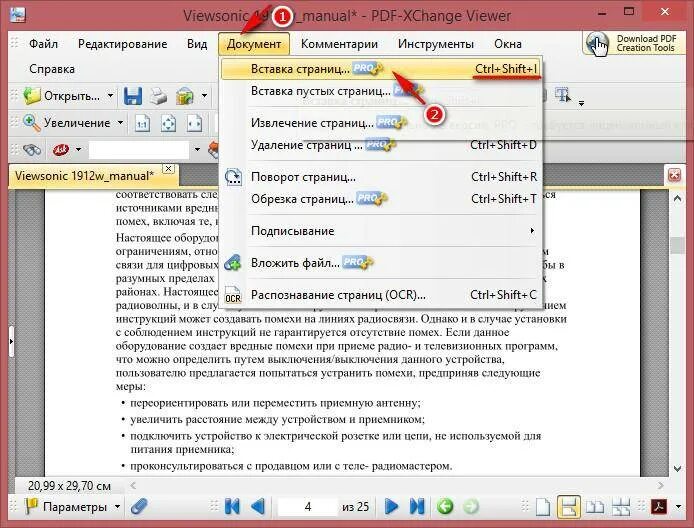Switch to facing pages layout
Screen dimensions: 694x528
point(595,507)
